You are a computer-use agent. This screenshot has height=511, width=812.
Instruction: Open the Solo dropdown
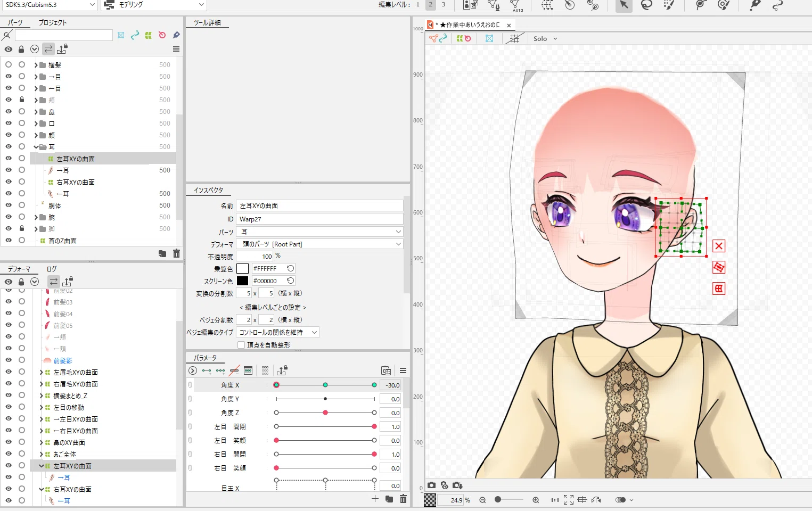pyautogui.click(x=545, y=38)
